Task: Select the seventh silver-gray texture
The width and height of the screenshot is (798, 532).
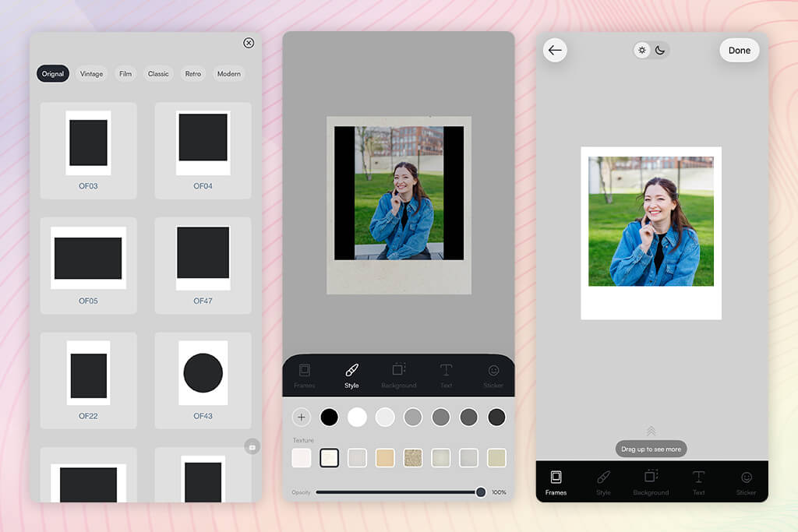Action: click(468, 458)
